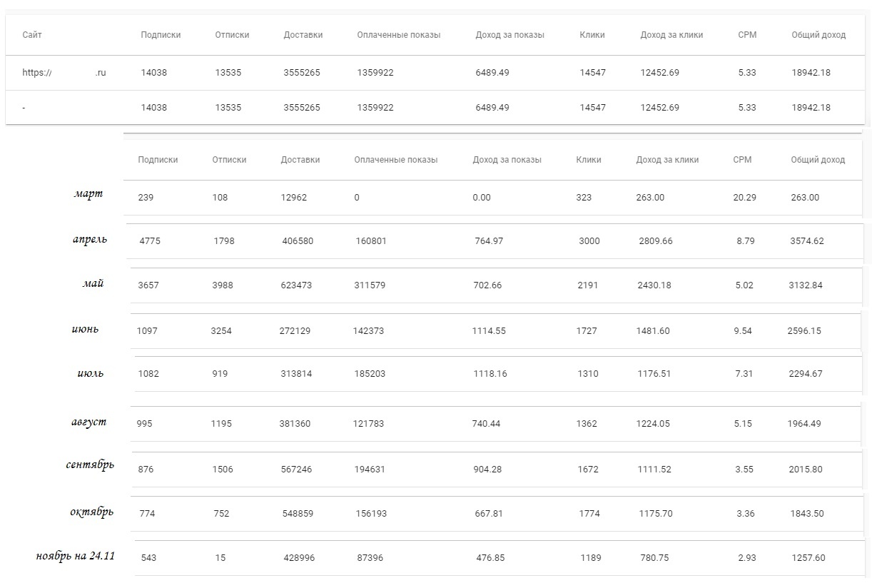Screen dimensions: 872x588
Task: Click November paid impressions value 87396
Action: point(370,558)
